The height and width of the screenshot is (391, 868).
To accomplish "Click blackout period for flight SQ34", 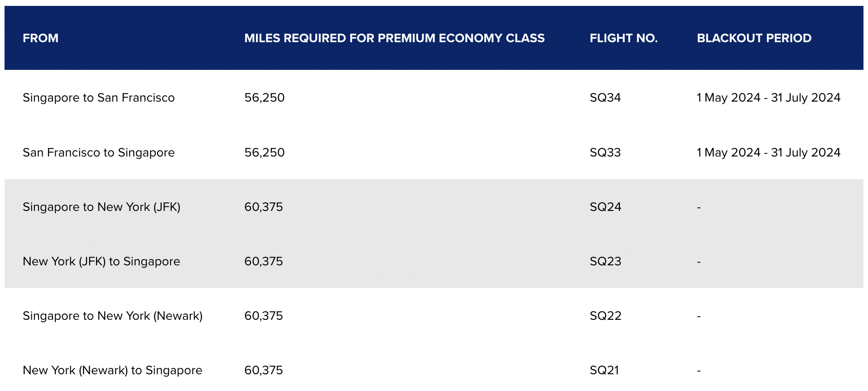I will 768,98.
